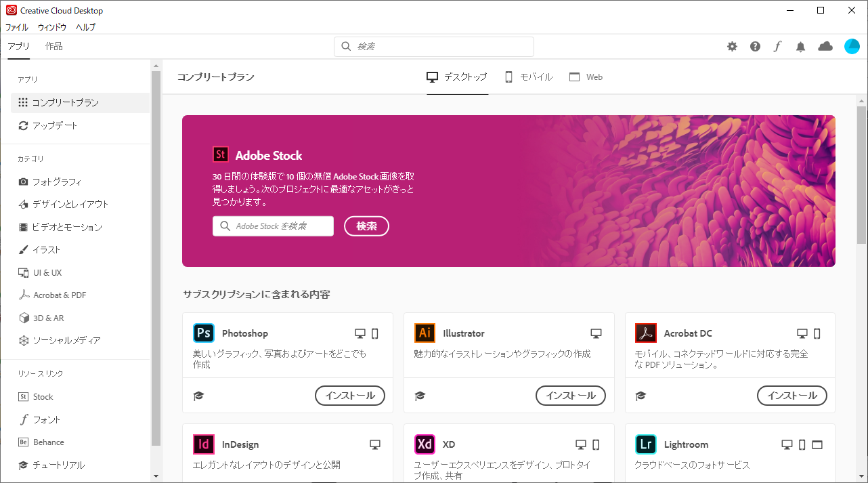Click the Illustrator card title text

point(464,333)
